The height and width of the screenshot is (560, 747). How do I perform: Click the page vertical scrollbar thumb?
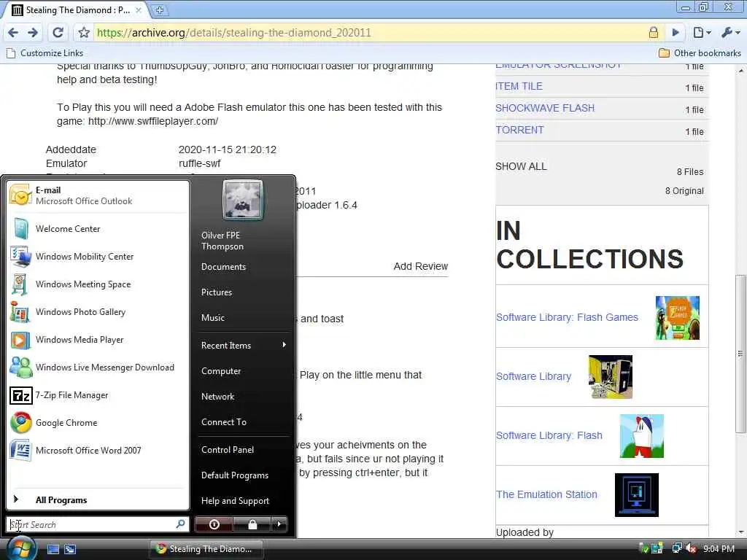(740, 354)
